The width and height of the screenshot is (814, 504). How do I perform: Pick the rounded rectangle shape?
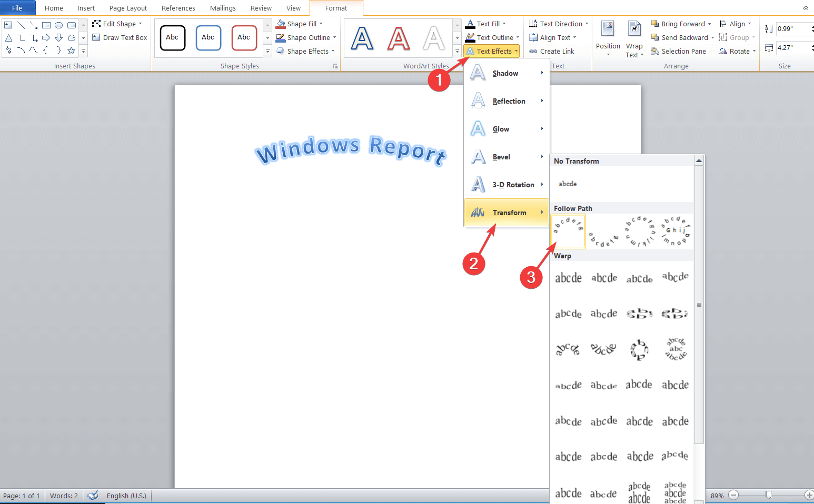(72, 25)
